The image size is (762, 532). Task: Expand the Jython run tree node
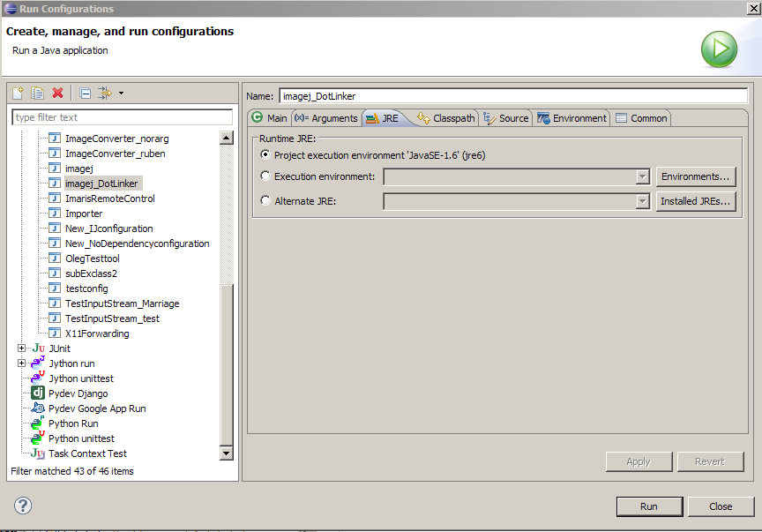[22, 363]
